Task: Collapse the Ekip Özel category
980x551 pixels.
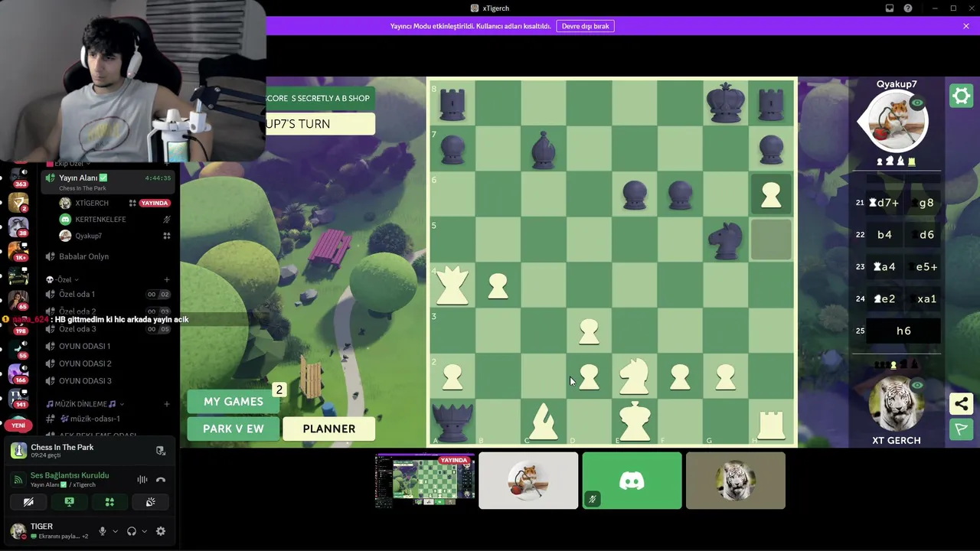Action: [x=67, y=164]
